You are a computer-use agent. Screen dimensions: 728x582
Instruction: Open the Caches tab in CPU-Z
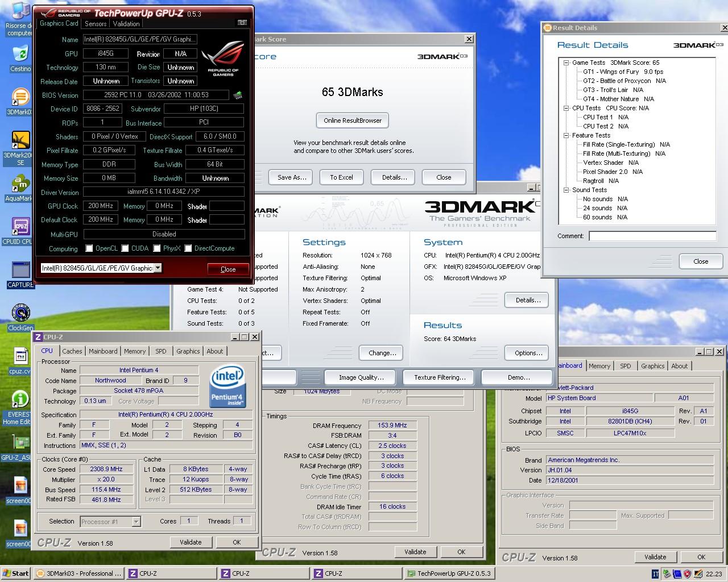(72, 351)
